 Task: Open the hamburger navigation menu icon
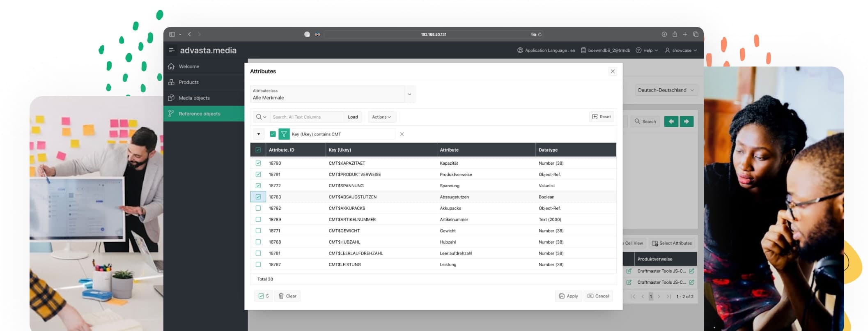(x=172, y=50)
